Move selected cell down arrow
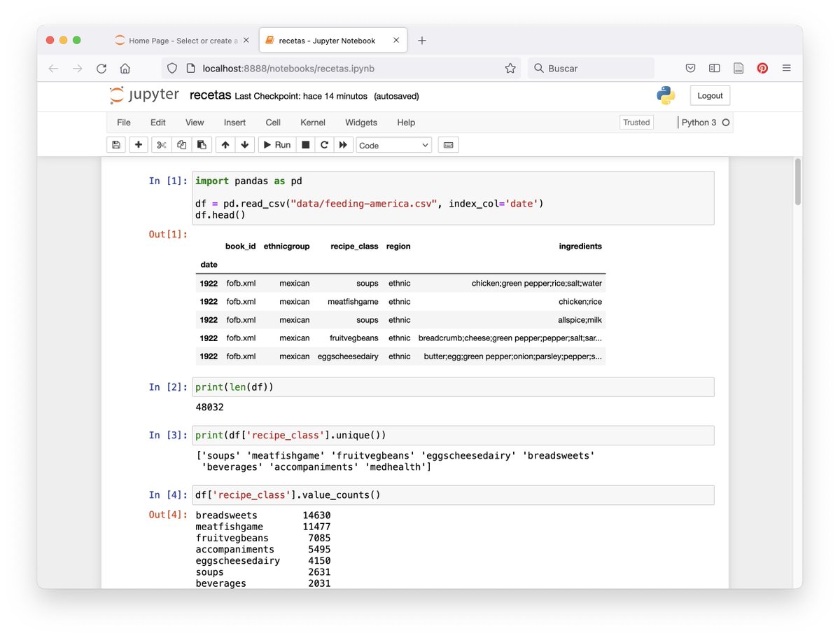This screenshot has height=638, width=840. (245, 145)
